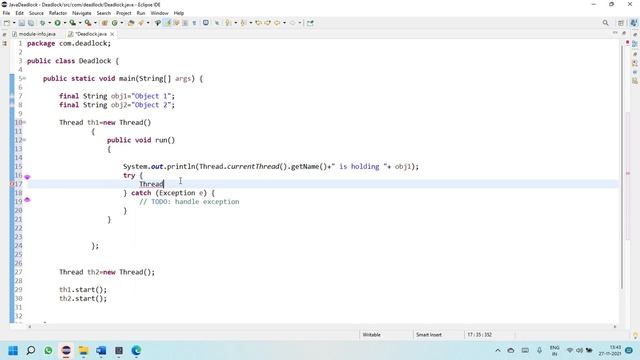The width and height of the screenshot is (640, 360).
Task: Open Microsoft Edge from the taskbar
Action: (136, 351)
